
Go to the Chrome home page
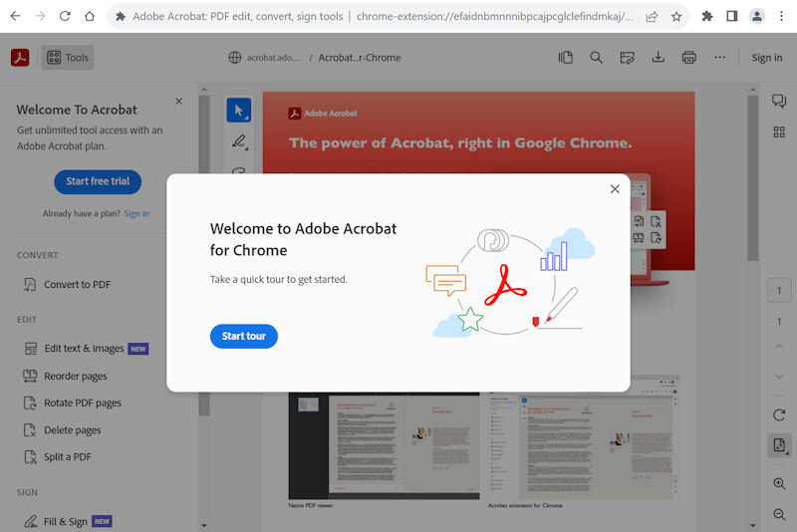(x=90, y=16)
